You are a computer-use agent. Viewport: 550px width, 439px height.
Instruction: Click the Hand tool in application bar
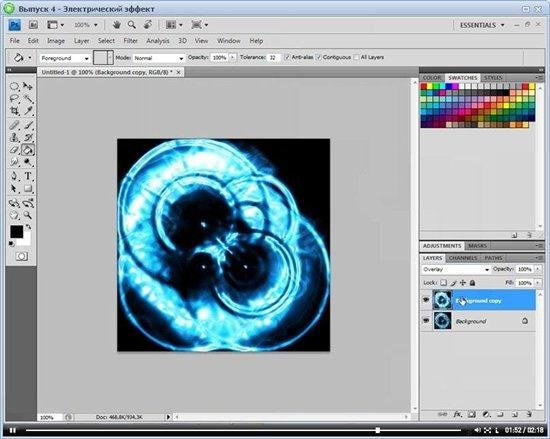point(117,25)
